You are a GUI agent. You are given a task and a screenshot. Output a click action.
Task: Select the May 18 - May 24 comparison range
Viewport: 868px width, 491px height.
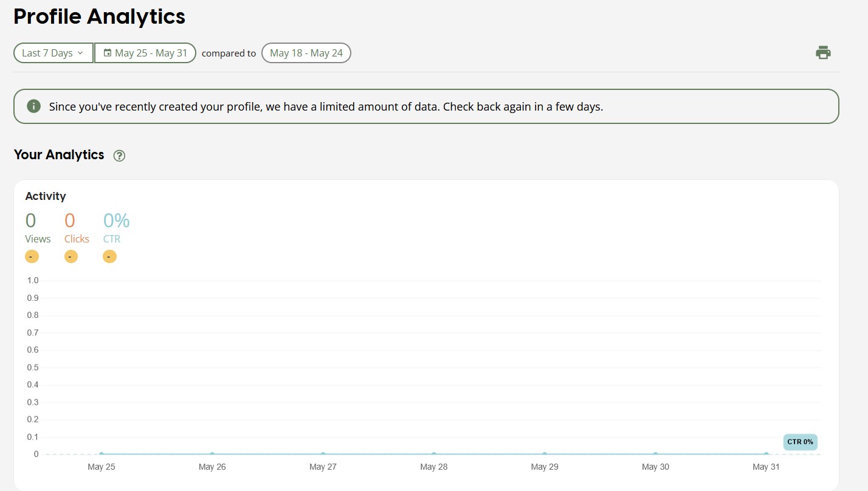click(x=306, y=53)
